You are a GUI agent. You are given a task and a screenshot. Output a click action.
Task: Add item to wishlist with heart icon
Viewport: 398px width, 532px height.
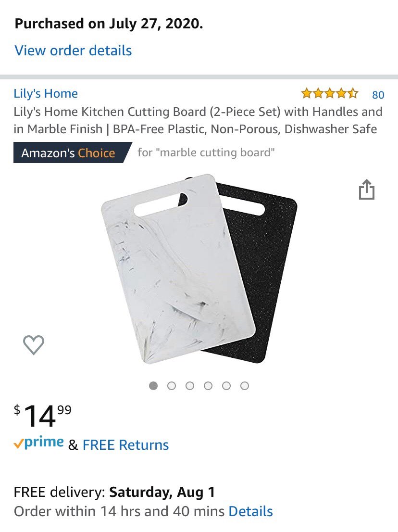(x=34, y=345)
